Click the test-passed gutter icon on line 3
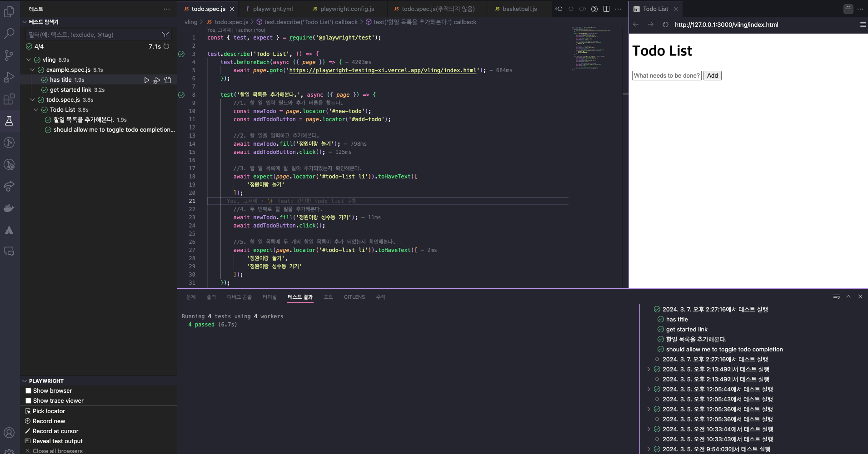868x454 pixels. 181,54
